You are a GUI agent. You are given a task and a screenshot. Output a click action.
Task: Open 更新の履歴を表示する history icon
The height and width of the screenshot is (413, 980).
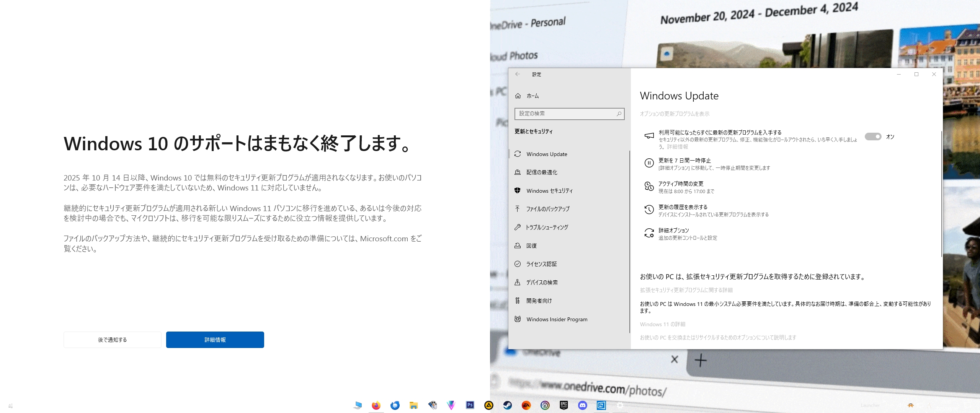coord(649,210)
